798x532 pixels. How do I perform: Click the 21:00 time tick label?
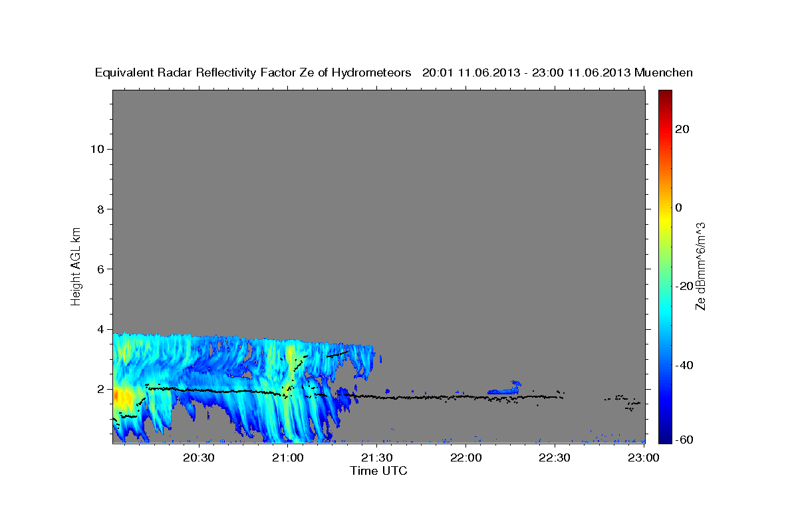point(287,458)
